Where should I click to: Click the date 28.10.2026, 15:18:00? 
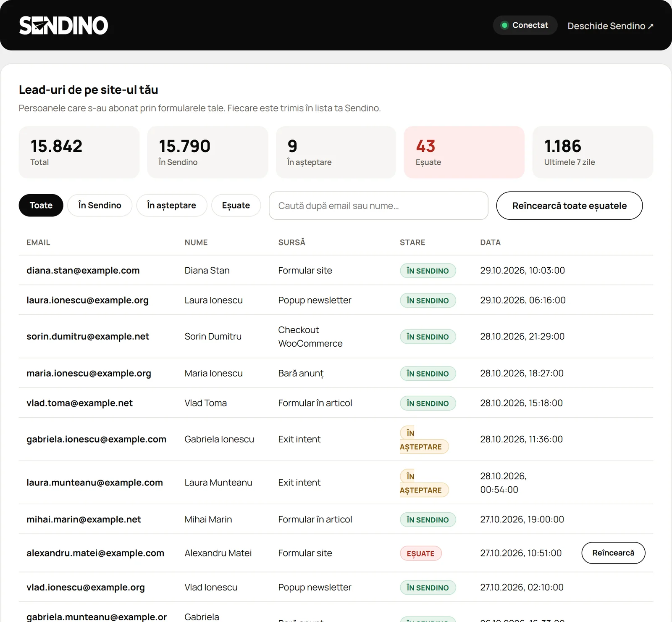click(521, 403)
